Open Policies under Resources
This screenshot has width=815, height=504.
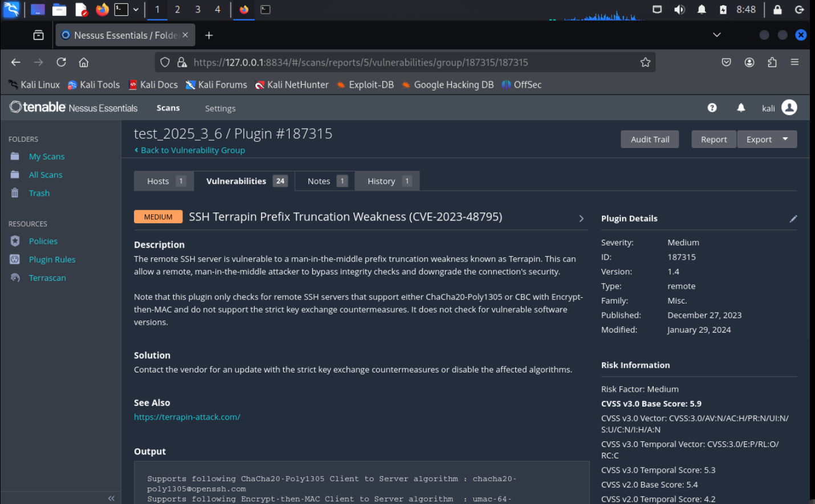[43, 241]
